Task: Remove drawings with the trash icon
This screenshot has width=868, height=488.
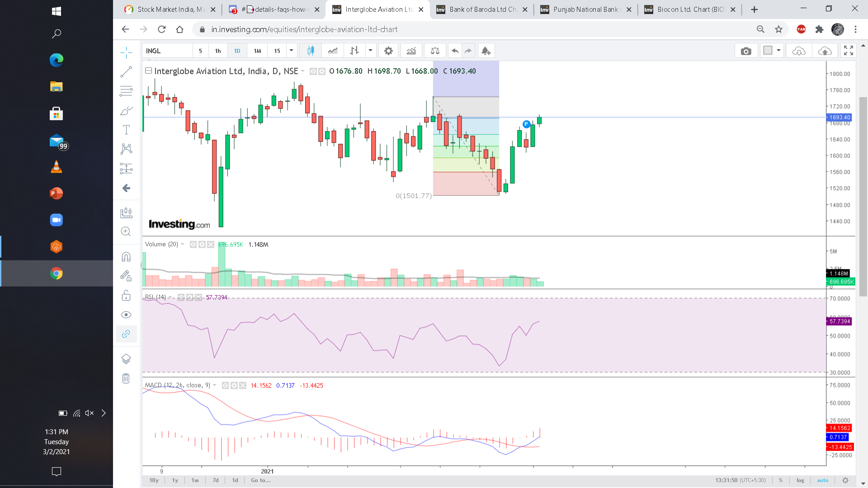Action: point(126,378)
